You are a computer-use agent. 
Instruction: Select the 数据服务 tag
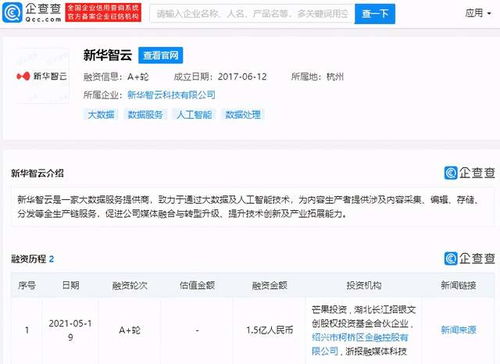tap(145, 115)
